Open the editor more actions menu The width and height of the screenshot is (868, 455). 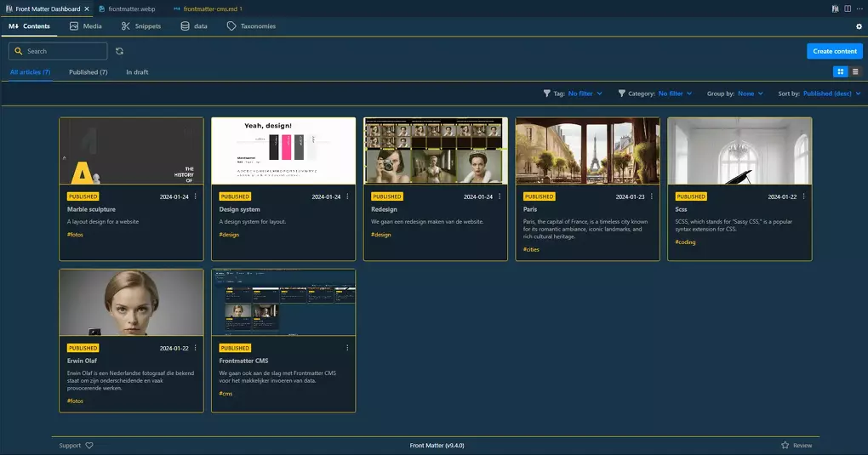tap(859, 9)
